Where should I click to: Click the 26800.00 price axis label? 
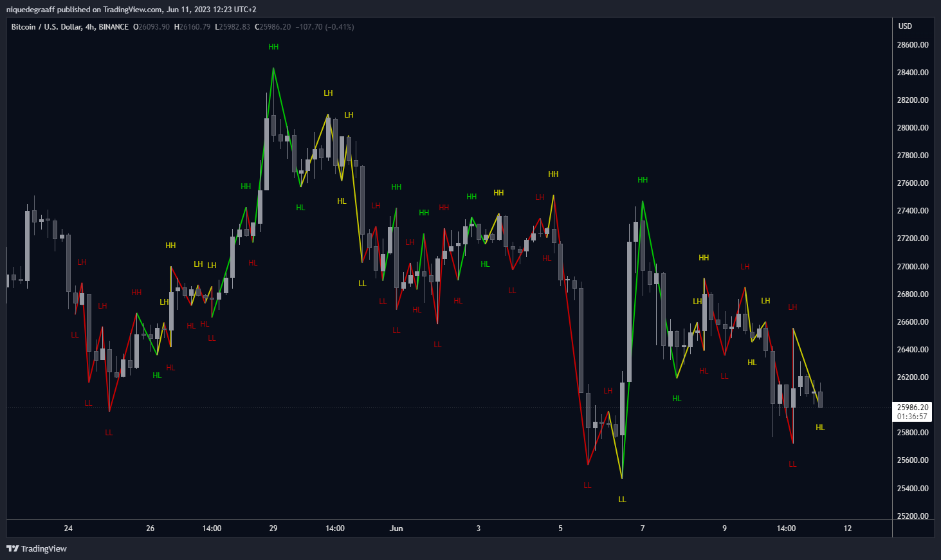pyautogui.click(x=913, y=294)
